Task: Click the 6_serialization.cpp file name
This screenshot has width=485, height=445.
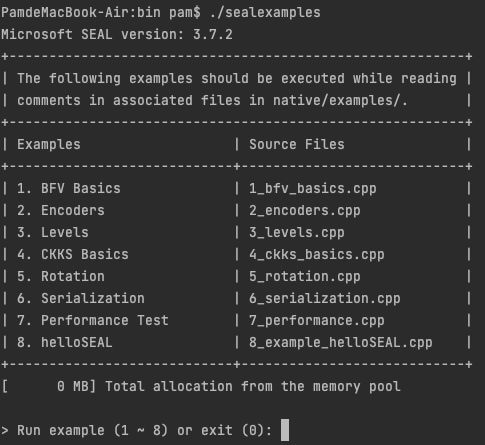Action: 325,299
